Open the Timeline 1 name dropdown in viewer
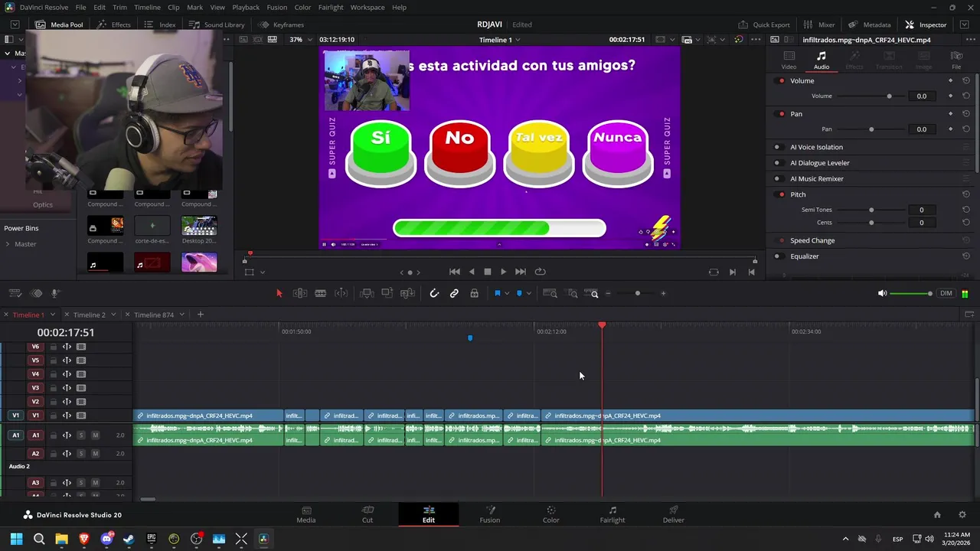This screenshot has width=980, height=551. [499, 40]
